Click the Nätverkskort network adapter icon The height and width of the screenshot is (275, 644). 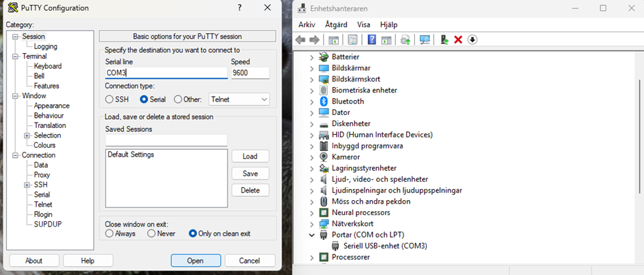[x=324, y=224]
